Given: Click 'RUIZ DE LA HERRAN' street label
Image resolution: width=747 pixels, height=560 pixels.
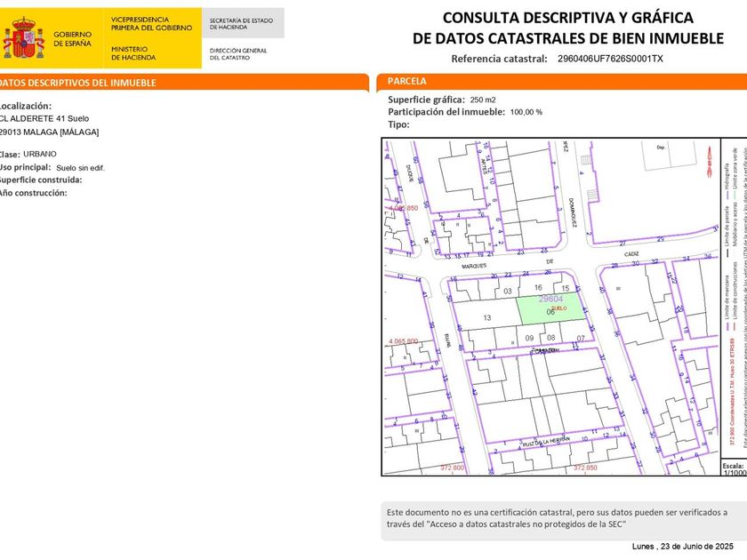Looking at the screenshot, I should (x=546, y=442).
